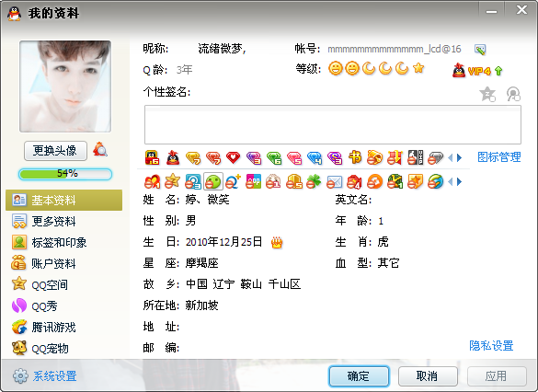Click the magnifier icon beside 更换头像
Screen dimensions: 538x392
tap(100, 150)
